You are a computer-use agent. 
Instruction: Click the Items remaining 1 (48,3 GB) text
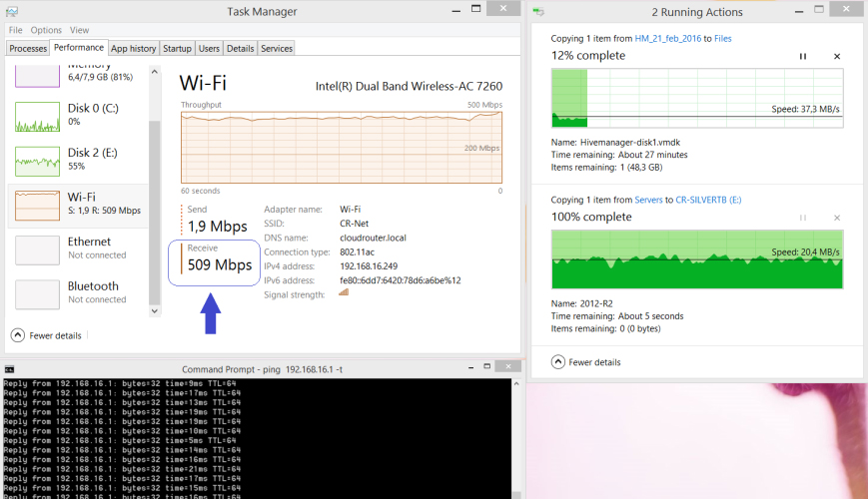pos(606,167)
